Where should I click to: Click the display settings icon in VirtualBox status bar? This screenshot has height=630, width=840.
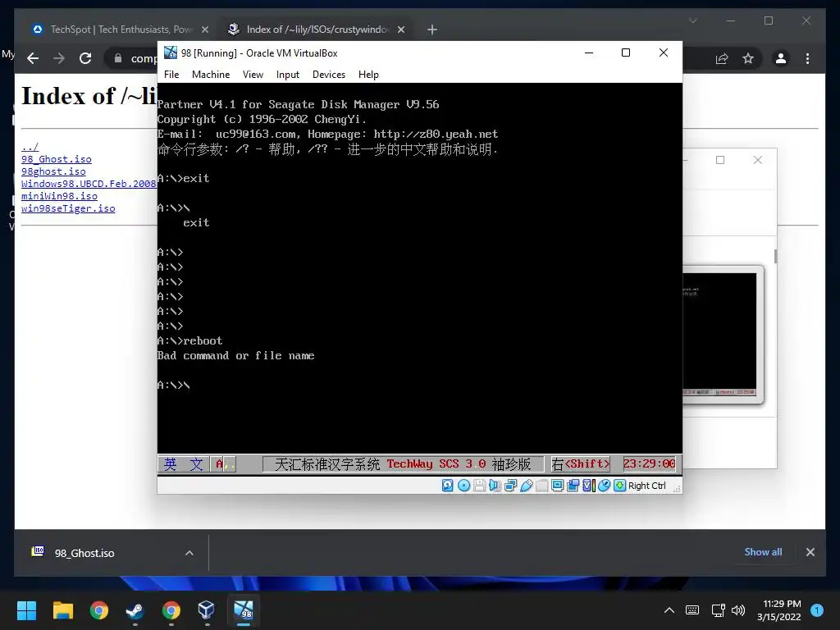[557, 486]
